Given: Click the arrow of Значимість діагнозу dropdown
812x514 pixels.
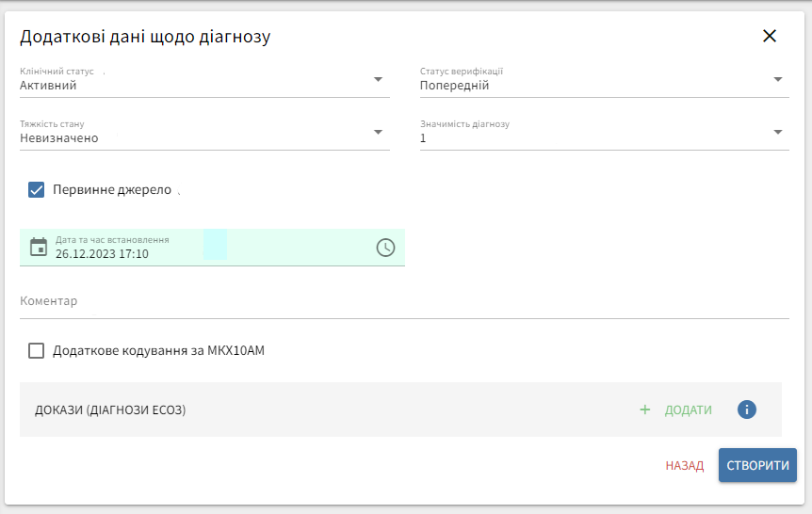Looking at the screenshot, I should [x=778, y=132].
